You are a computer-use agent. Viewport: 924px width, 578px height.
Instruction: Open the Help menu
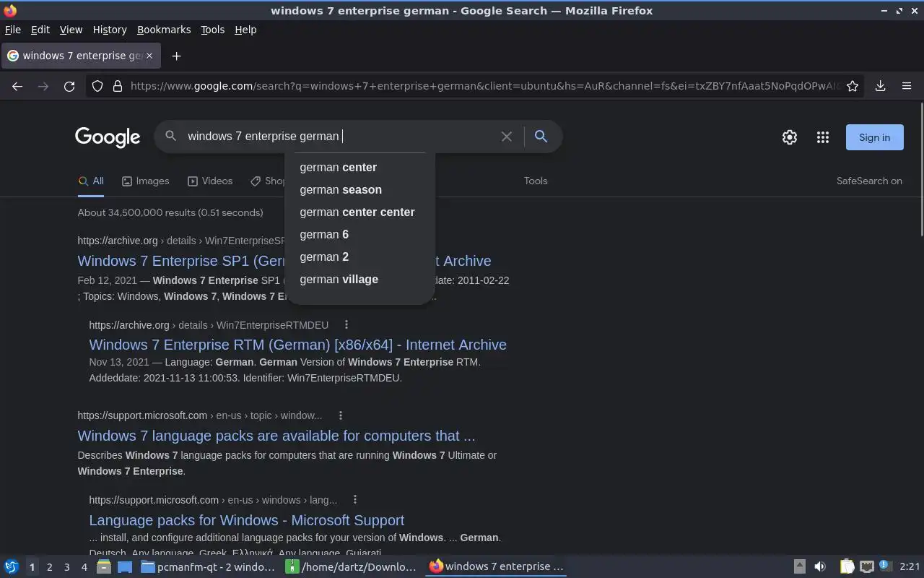[245, 30]
